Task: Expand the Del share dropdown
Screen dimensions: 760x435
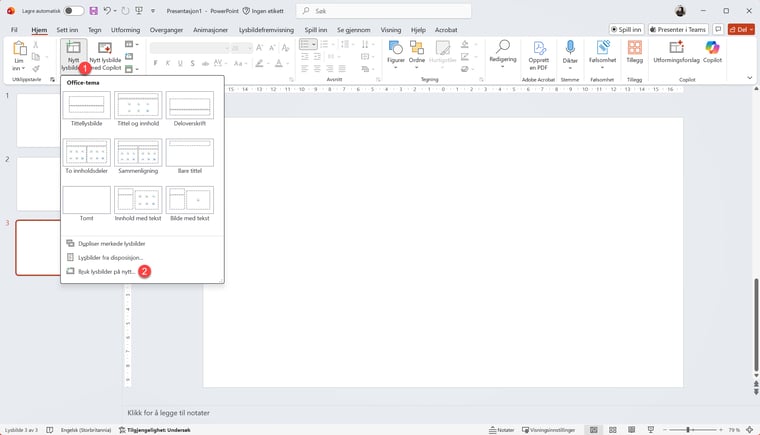Action: (751, 30)
